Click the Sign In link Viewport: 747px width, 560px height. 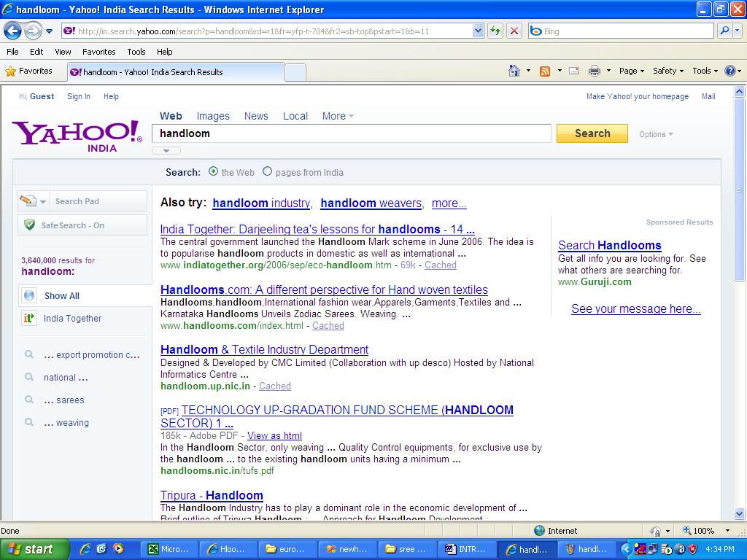(79, 96)
